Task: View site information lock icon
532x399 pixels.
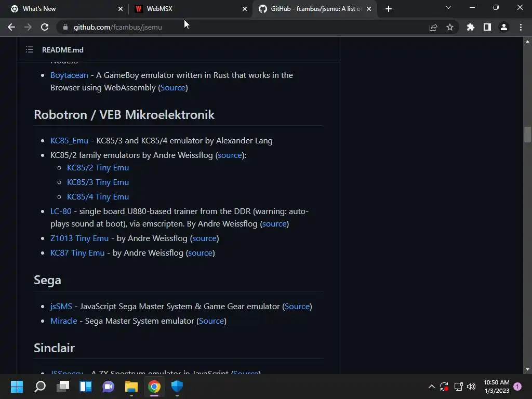Action: pos(65,27)
